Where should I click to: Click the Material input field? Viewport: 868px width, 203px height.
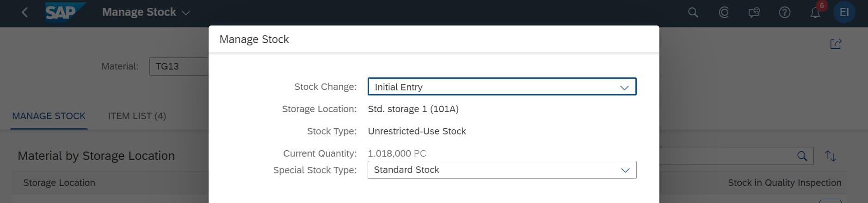(x=178, y=66)
